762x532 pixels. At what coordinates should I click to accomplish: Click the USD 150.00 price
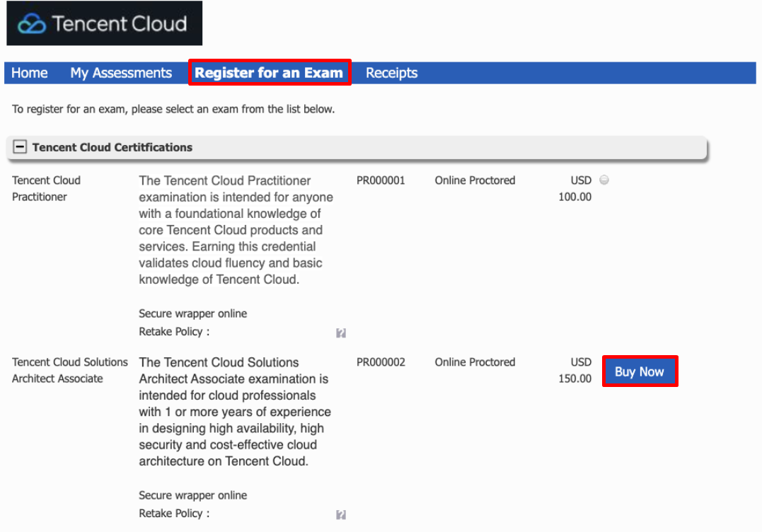[575, 370]
